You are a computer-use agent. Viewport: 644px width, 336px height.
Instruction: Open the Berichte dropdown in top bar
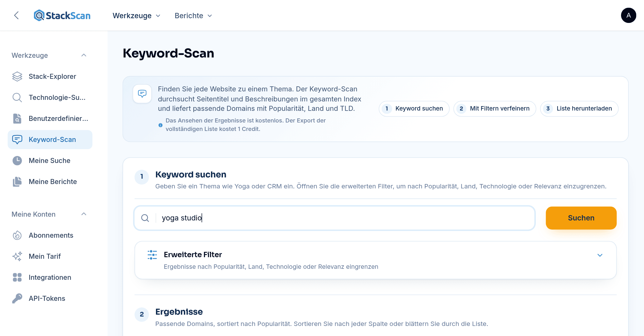193,16
